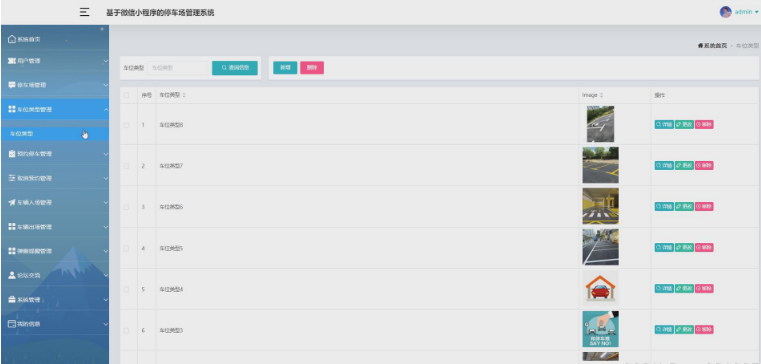Click the 车辆入场管理 paper-plane icon
Image resolution: width=761 pixels, height=364 pixels.
click(x=12, y=202)
